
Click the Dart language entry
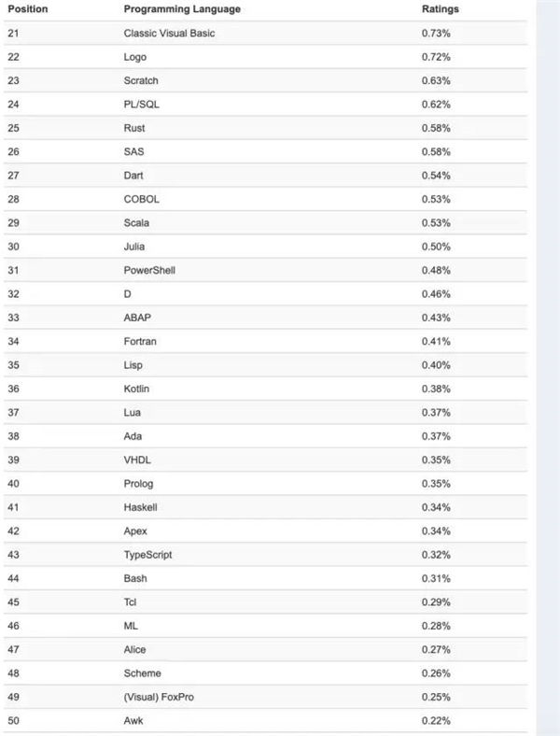(133, 176)
